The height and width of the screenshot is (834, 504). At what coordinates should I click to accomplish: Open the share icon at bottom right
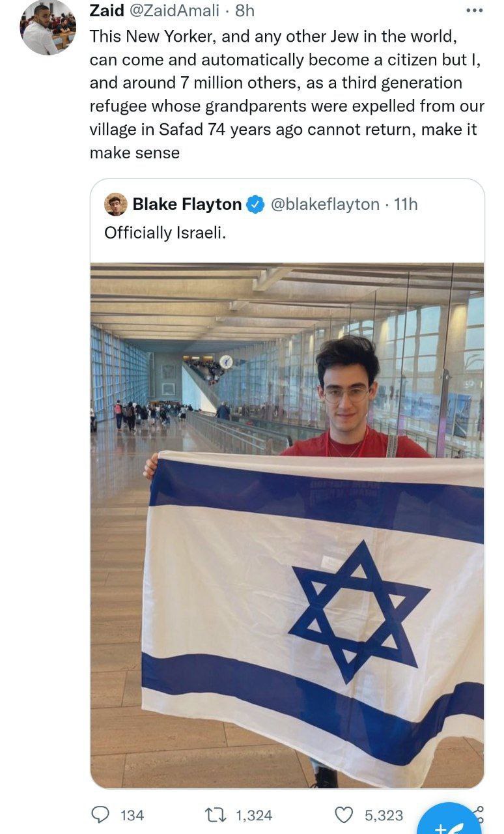(x=479, y=813)
